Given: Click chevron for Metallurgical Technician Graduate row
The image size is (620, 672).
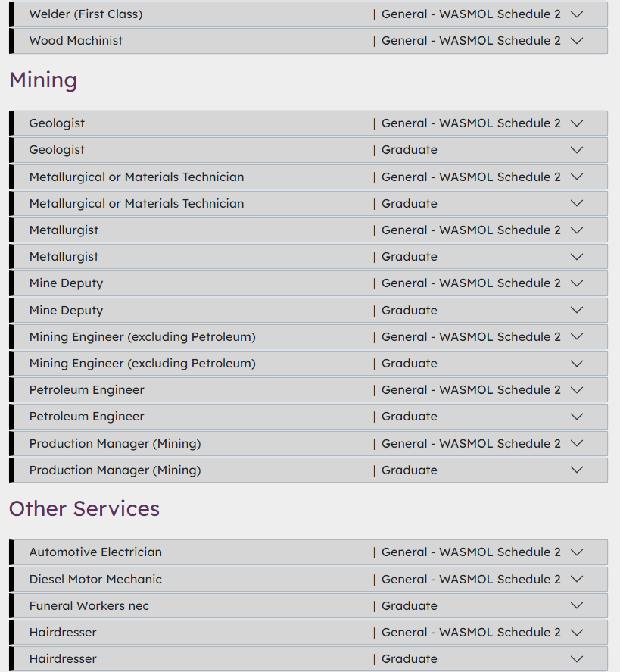Looking at the screenshot, I should click(577, 204).
